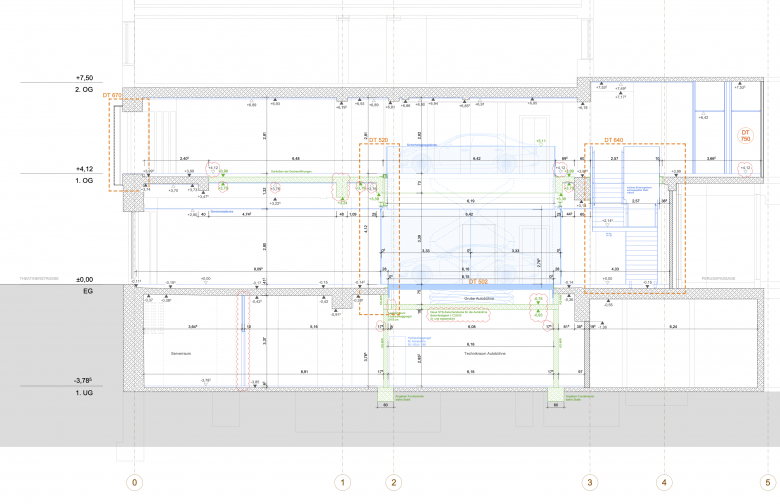This screenshot has height=504, width=780.
Task: Select the EG ground floor label
Action: [x=87, y=291]
